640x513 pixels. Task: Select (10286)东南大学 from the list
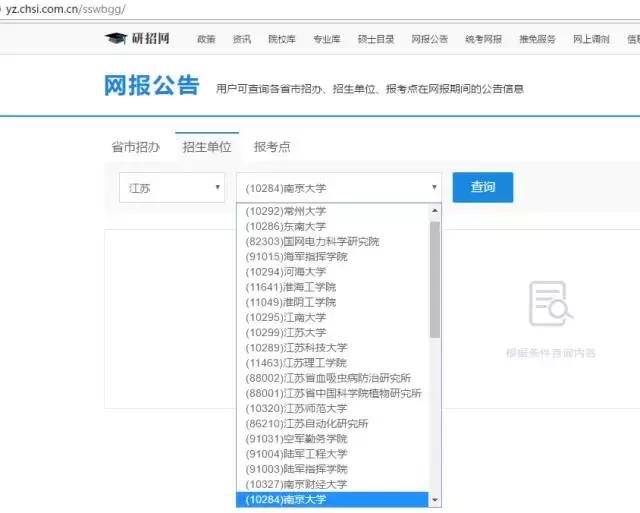click(x=333, y=226)
